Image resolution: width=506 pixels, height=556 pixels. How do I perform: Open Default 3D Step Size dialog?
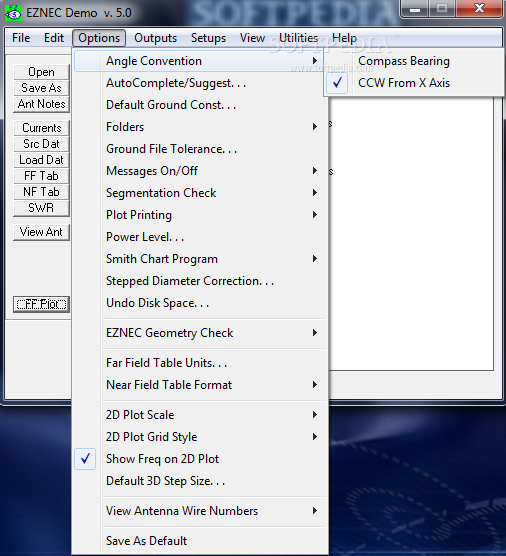[x=200, y=481]
